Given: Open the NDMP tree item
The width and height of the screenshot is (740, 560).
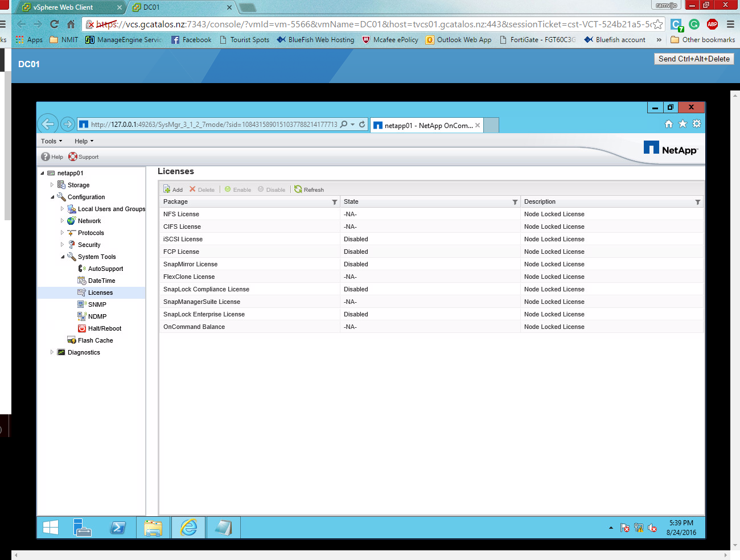Looking at the screenshot, I should click(97, 316).
